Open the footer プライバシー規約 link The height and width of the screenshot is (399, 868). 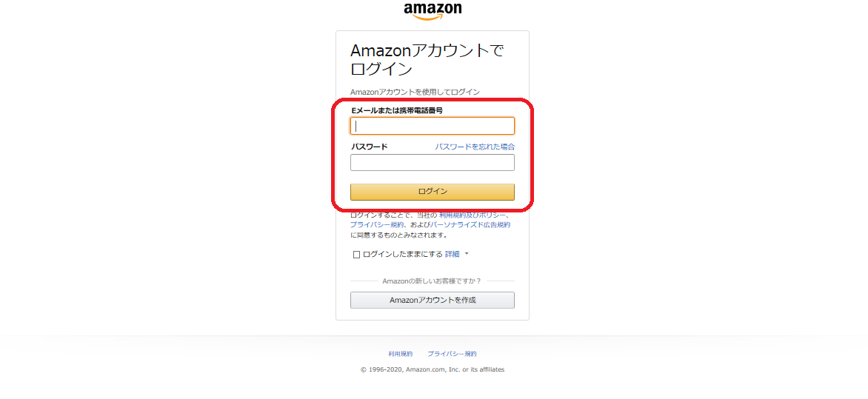[452, 354]
